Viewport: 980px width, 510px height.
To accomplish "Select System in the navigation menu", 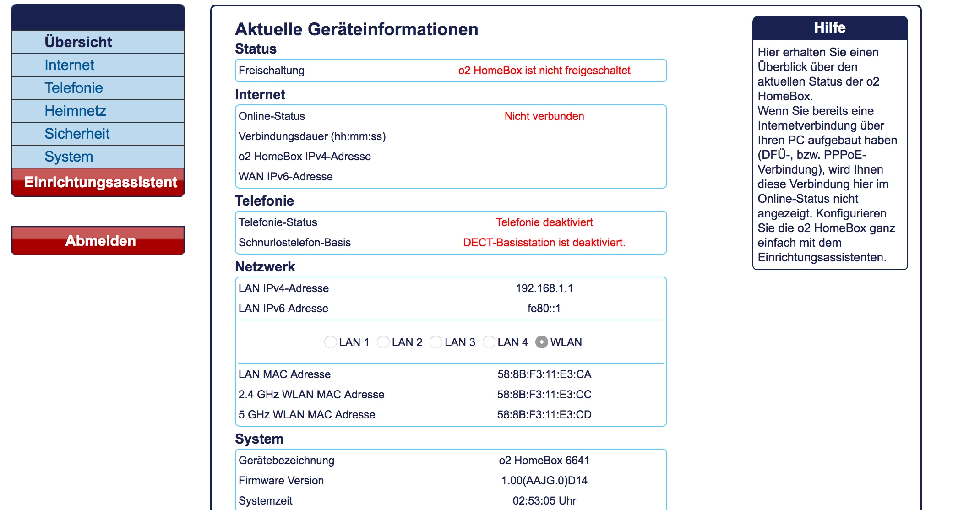I will pyautogui.click(x=69, y=157).
